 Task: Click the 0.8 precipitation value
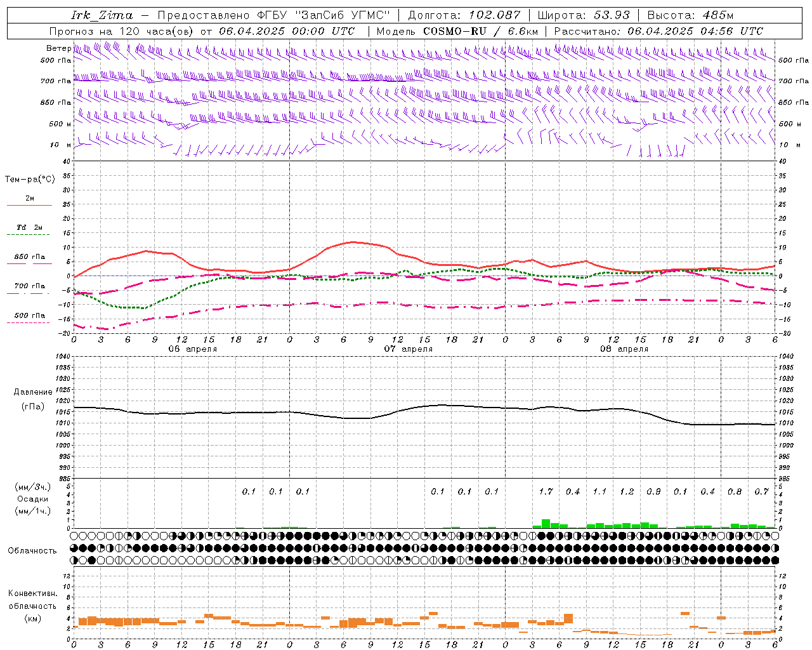(x=735, y=491)
